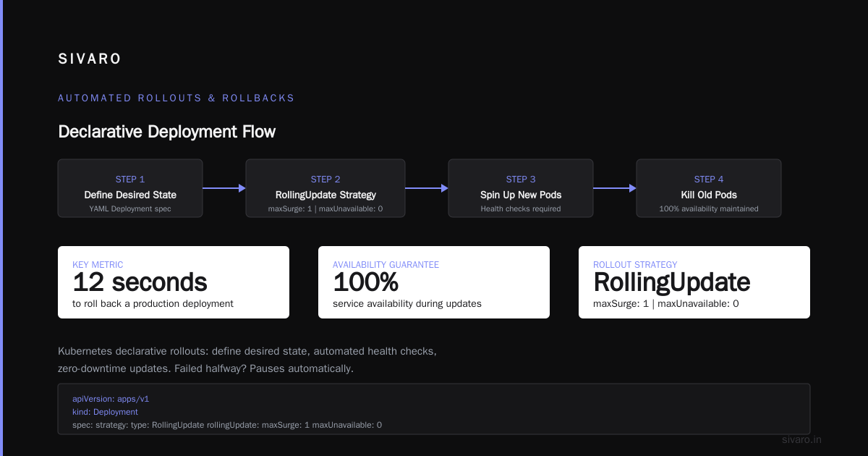Viewport: 868px width, 456px height.
Task: Click the arrow between Step 1 and Step 2
Action: point(224,188)
